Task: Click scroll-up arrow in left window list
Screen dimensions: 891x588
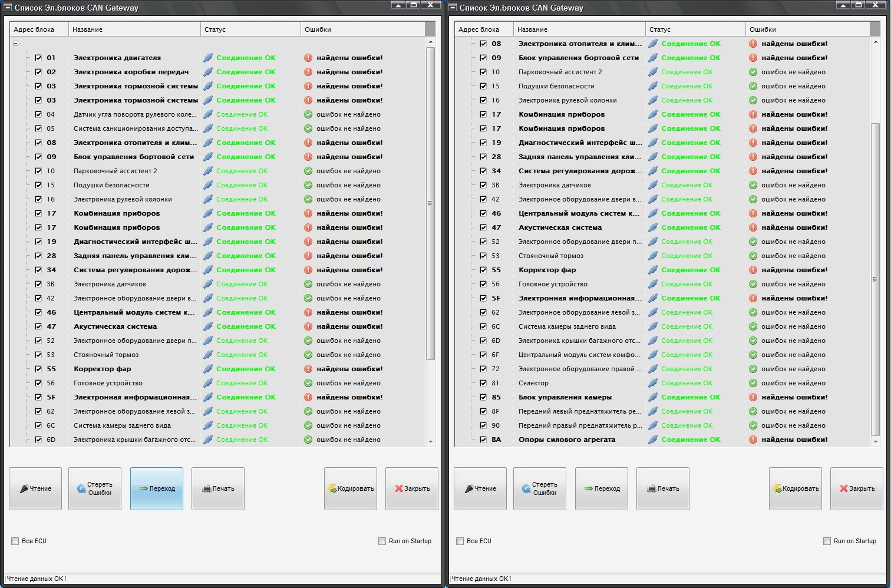Action: pos(431,42)
